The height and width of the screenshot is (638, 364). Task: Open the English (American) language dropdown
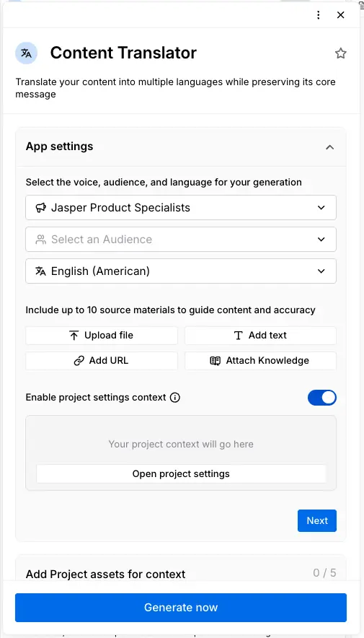pos(181,271)
